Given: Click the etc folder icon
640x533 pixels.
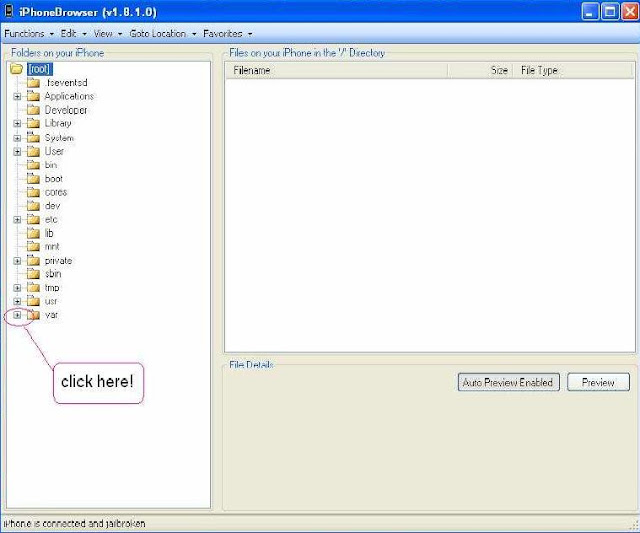Looking at the screenshot, I should click(x=33, y=220).
